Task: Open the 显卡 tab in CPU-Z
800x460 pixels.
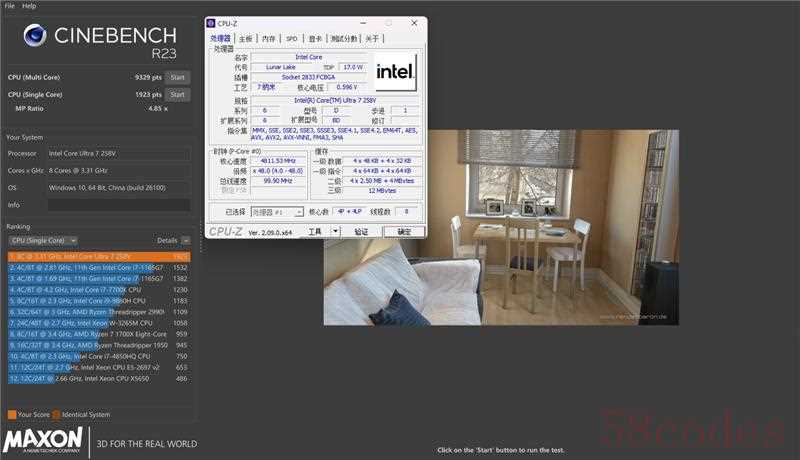Action: [316, 38]
